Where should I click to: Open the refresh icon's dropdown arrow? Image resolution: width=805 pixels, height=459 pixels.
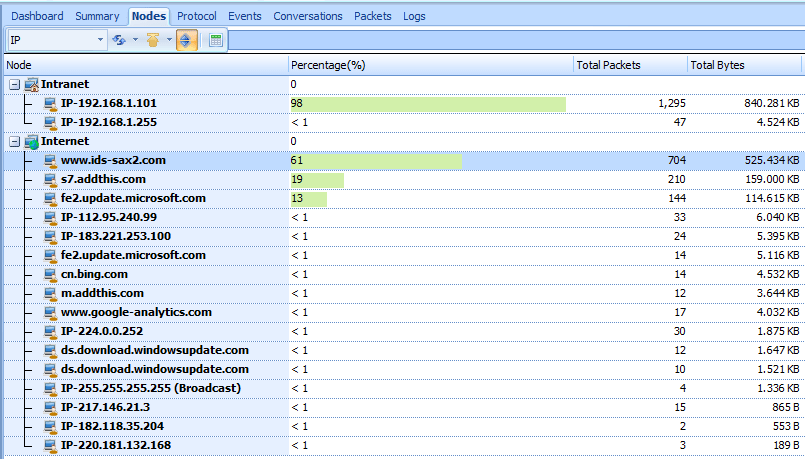[136, 40]
